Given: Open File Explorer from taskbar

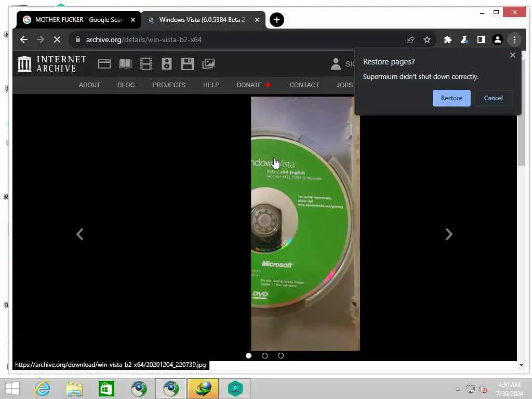Looking at the screenshot, I should pyautogui.click(x=74, y=389).
